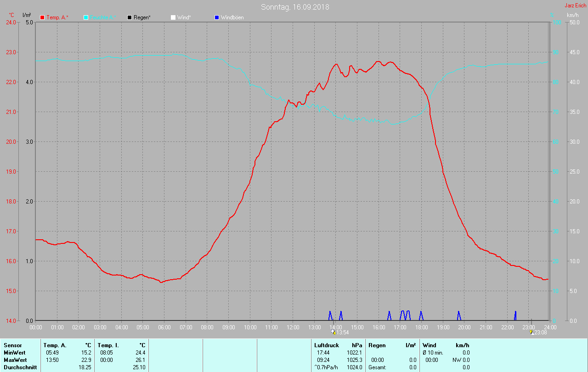Click the black Regen legend square
Viewport: 588px width, 372px height.
[x=130, y=17]
